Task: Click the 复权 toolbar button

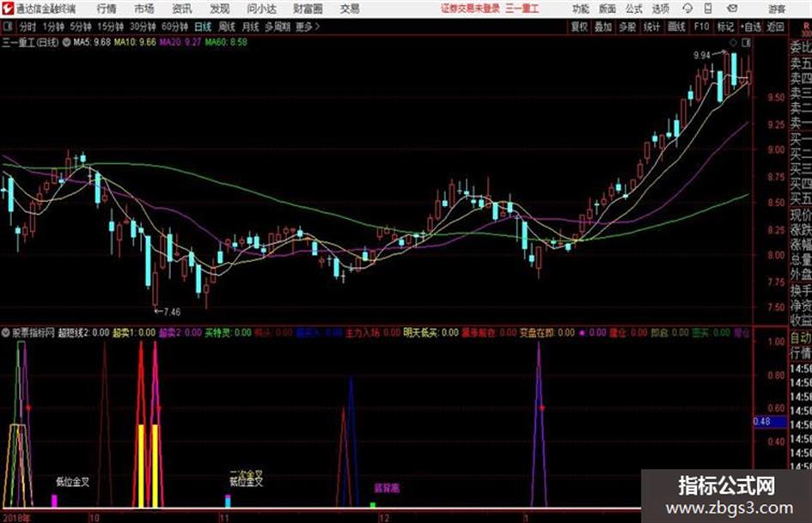Action: click(x=579, y=27)
